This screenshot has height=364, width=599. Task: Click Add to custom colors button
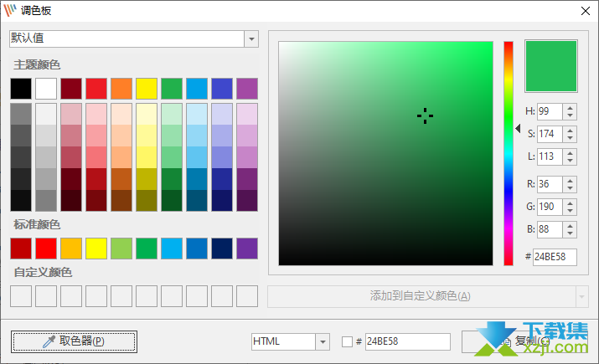(x=421, y=296)
